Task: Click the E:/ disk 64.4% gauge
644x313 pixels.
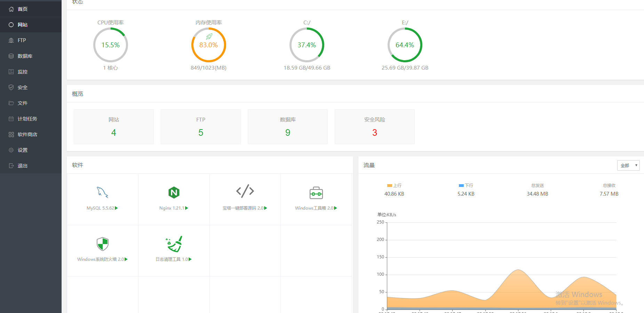Action: point(405,45)
